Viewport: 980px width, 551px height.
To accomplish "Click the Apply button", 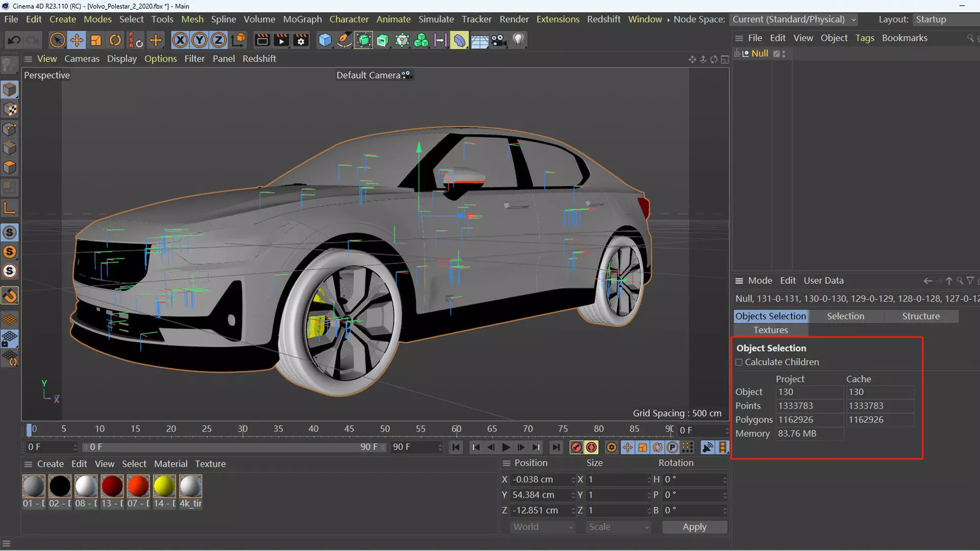I will 695,527.
